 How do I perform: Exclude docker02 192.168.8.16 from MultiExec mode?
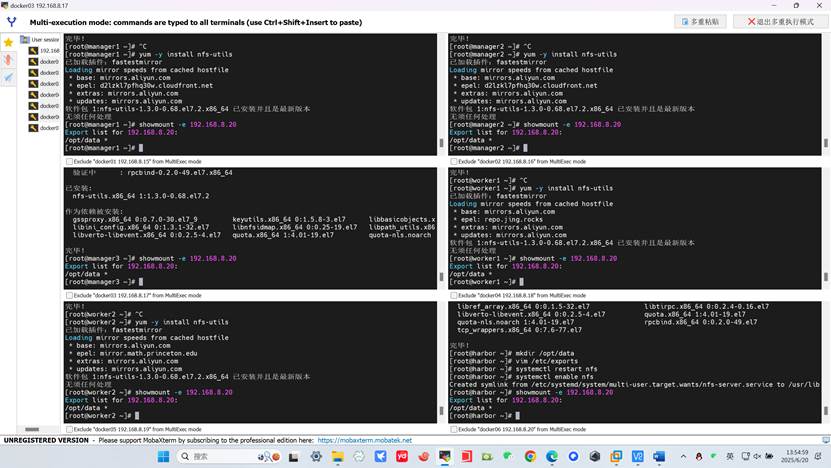click(454, 161)
